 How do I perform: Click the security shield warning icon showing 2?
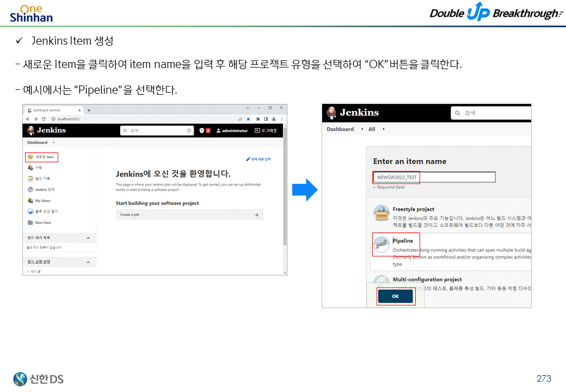pos(205,131)
